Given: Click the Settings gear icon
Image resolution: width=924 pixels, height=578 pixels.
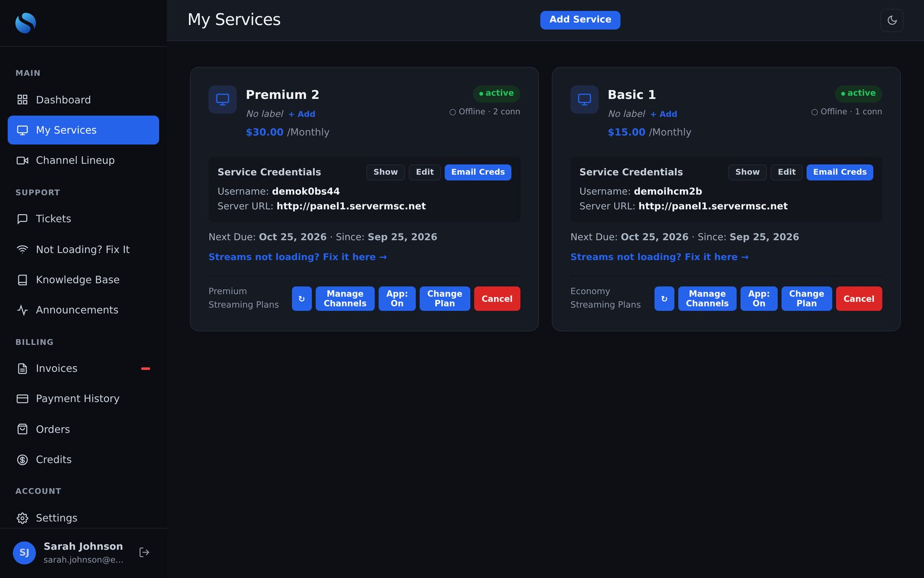Looking at the screenshot, I should [22, 518].
